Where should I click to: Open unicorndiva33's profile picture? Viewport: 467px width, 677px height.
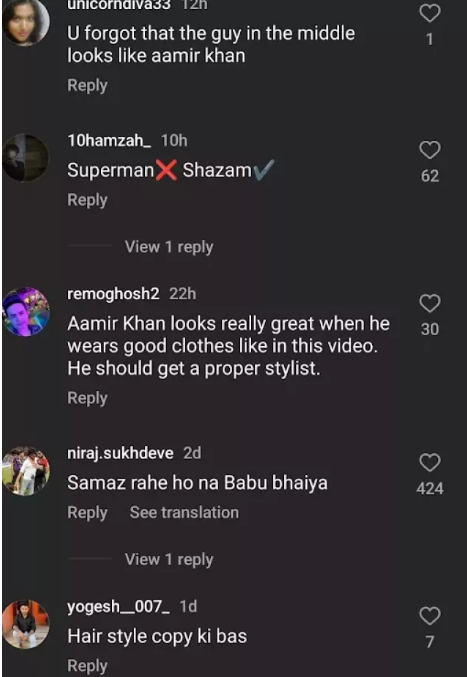(26, 22)
